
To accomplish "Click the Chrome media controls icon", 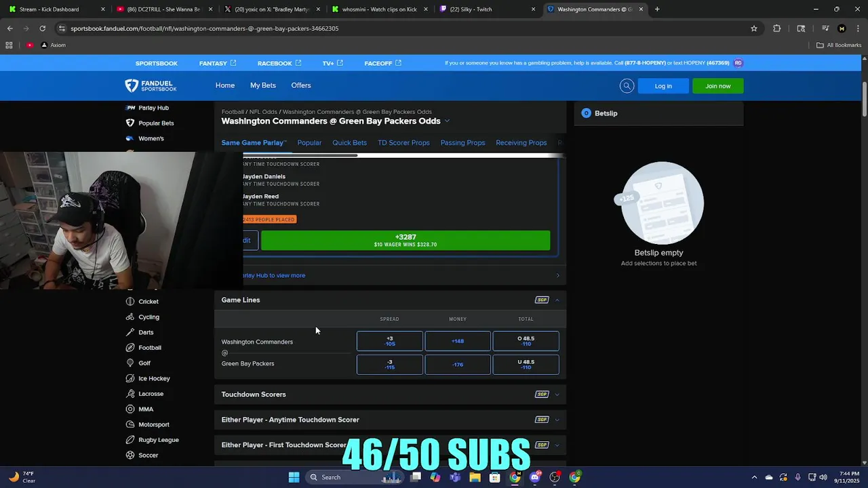I will tap(825, 28).
